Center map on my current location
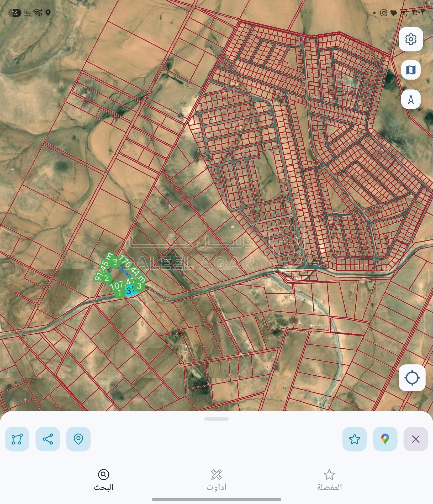The height and width of the screenshot is (504, 433). pos(412,378)
